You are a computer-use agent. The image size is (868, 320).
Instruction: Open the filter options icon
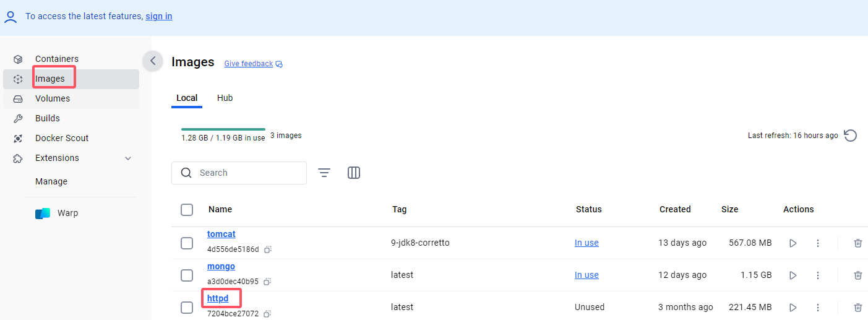[x=324, y=173]
